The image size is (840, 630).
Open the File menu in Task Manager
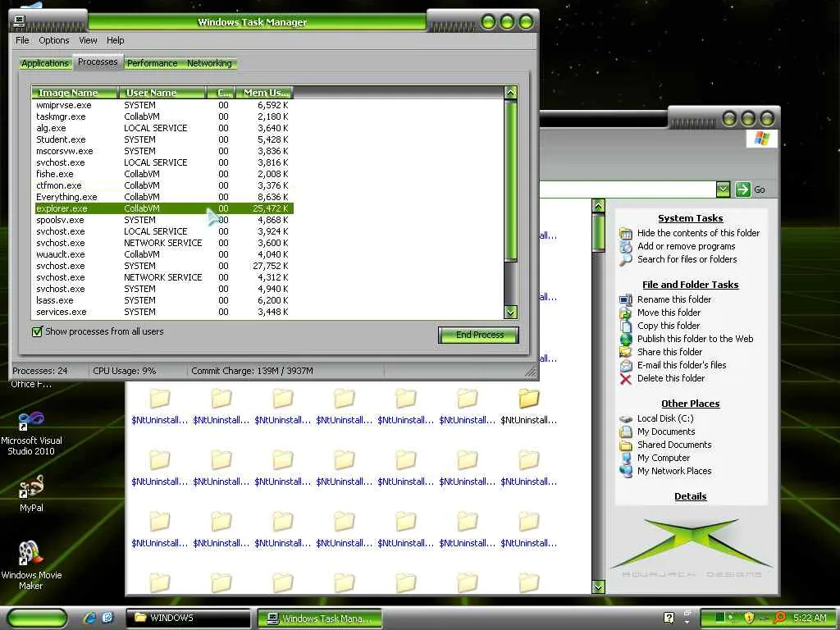tap(22, 40)
